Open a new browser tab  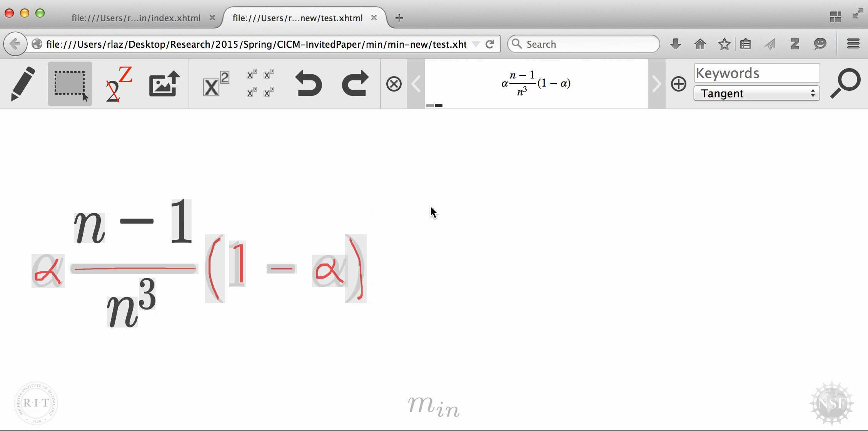tap(399, 18)
